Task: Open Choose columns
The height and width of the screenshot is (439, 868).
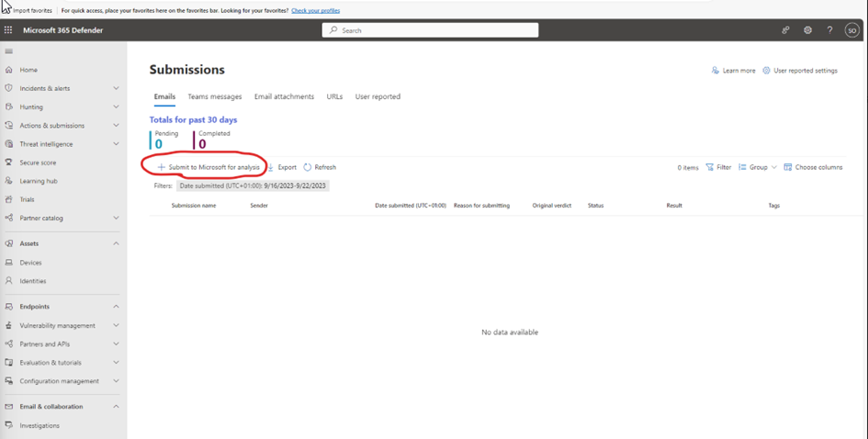Action: click(x=813, y=167)
